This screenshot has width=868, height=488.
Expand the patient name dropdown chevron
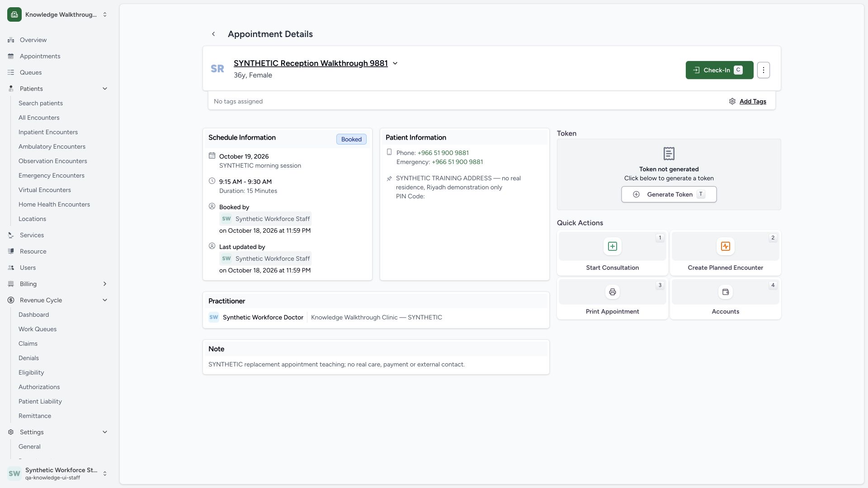pyautogui.click(x=395, y=63)
